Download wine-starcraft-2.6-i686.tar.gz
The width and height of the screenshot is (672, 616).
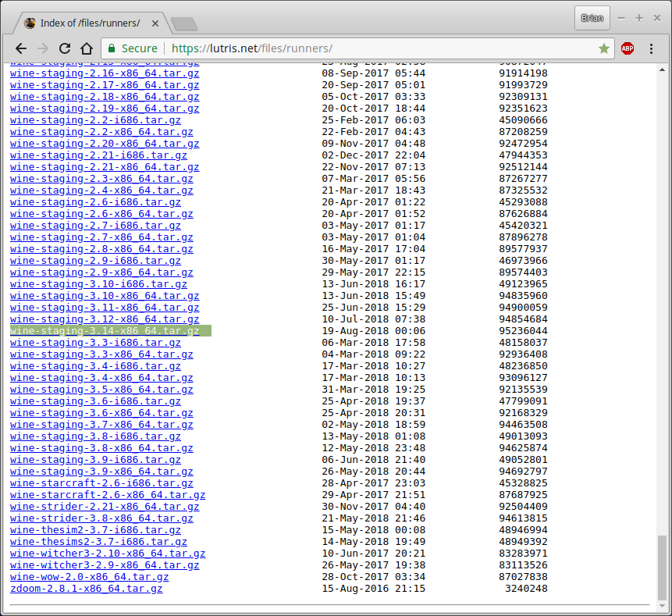(101, 483)
